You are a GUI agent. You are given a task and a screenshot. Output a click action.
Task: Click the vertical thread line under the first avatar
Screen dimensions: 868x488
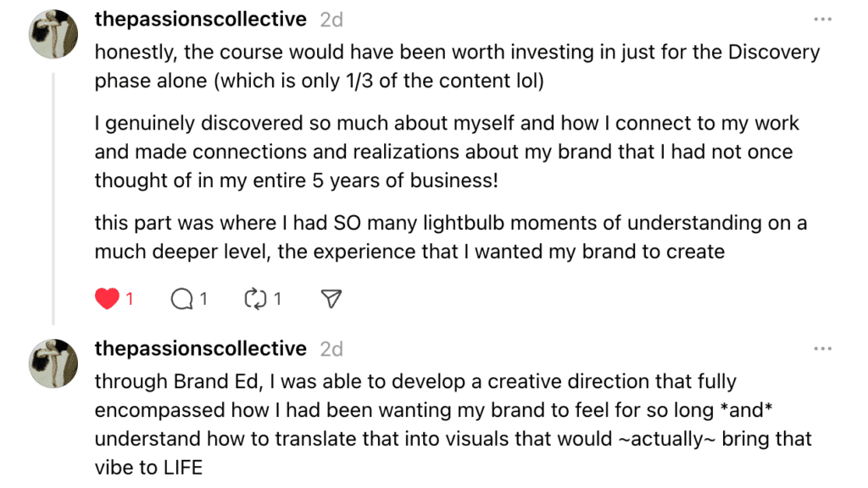(x=54, y=195)
